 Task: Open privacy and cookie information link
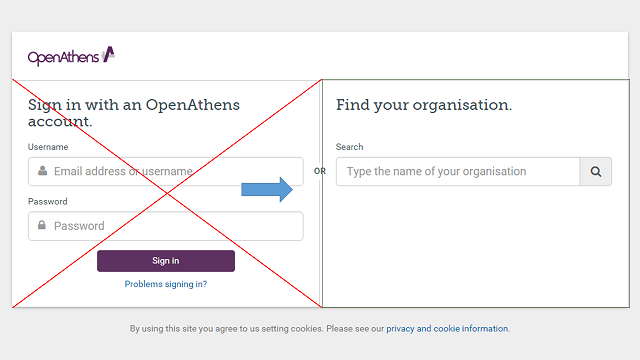tap(447, 329)
